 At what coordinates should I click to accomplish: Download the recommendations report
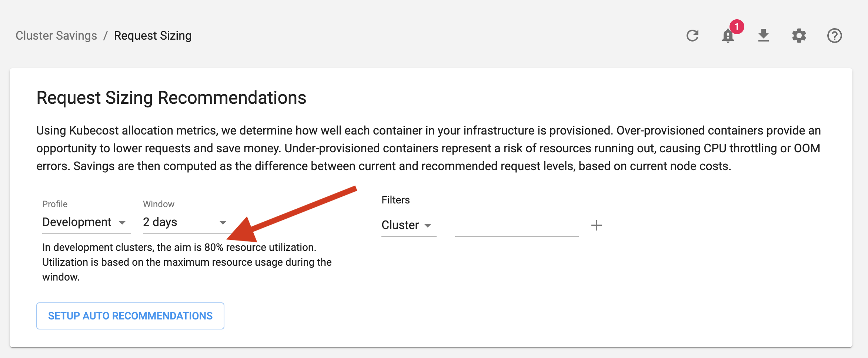(x=764, y=36)
